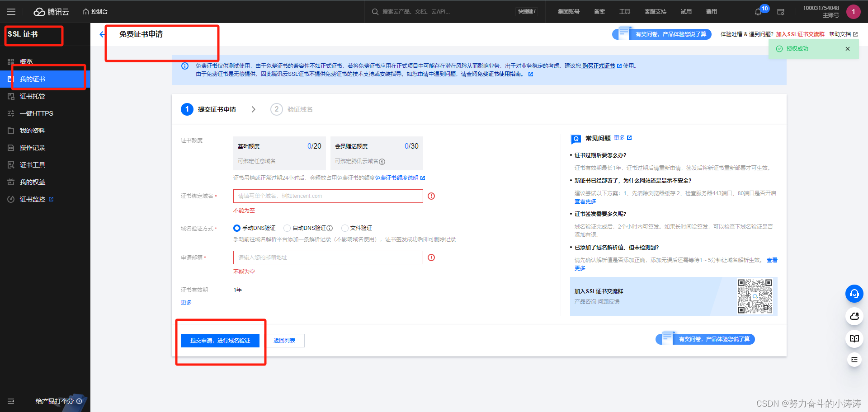Open the floating customer service headset button
Screen dimensions: 868x412
(x=854, y=294)
